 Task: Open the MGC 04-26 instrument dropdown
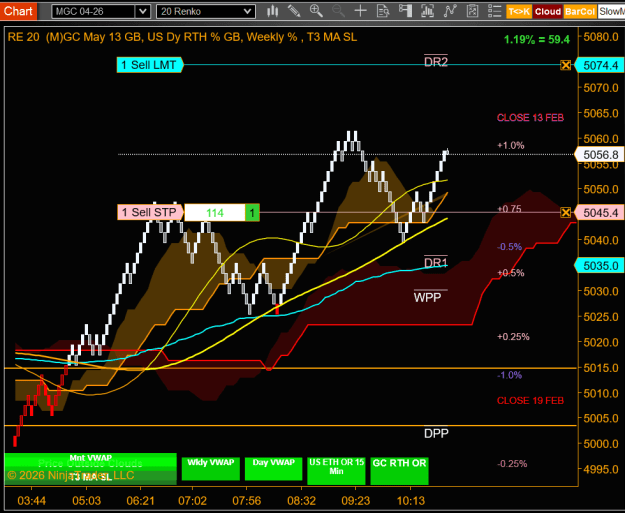100,12
